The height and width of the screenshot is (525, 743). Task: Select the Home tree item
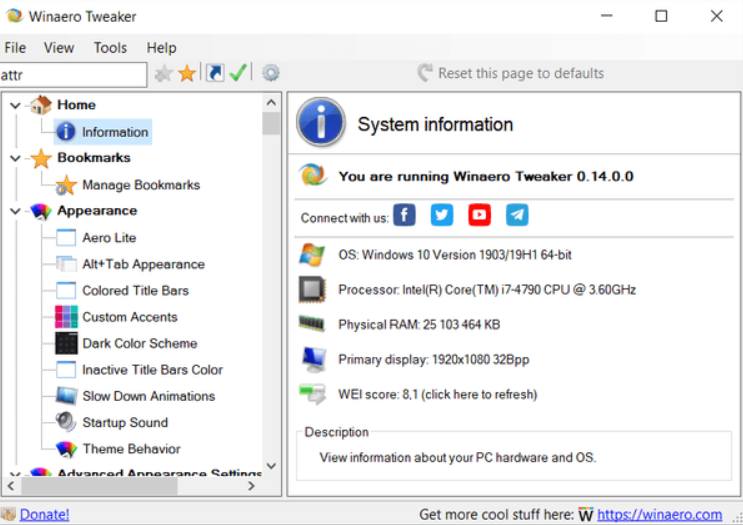76,105
